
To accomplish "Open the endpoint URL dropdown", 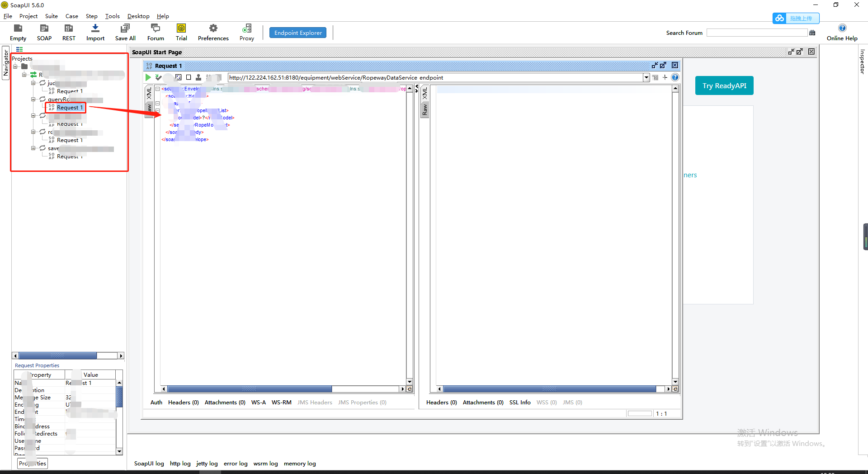I will 646,77.
